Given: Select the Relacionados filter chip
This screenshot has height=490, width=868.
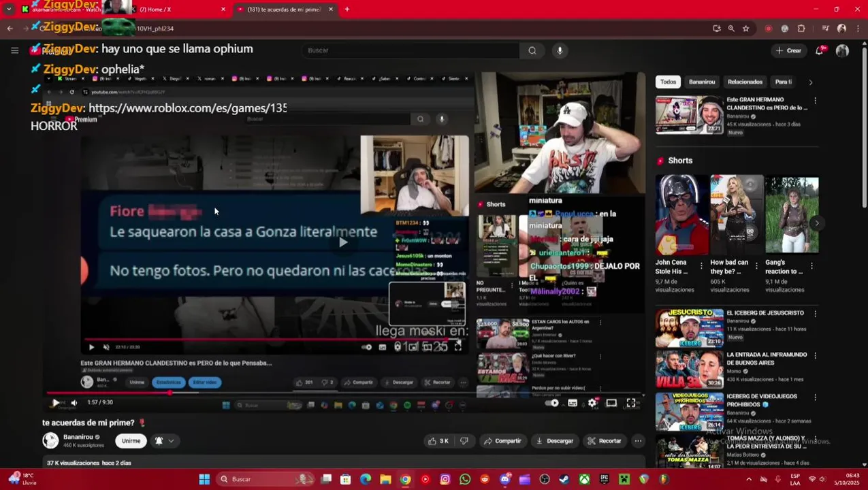Looking at the screenshot, I should pyautogui.click(x=745, y=82).
